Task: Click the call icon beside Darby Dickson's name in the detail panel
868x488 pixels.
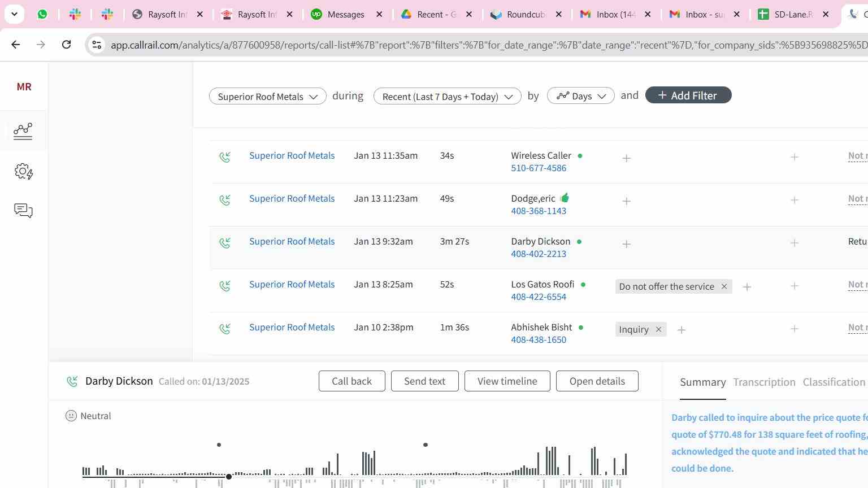Action: coord(72,381)
